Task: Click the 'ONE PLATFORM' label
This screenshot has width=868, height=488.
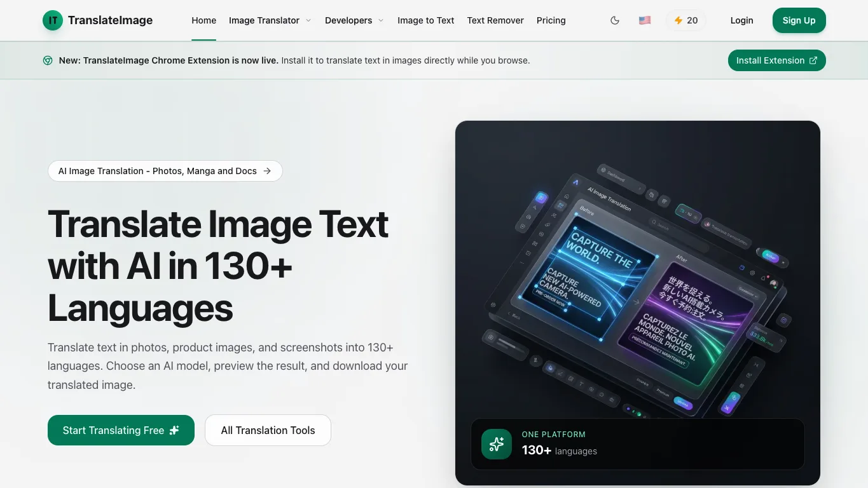Action: point(553,435)
